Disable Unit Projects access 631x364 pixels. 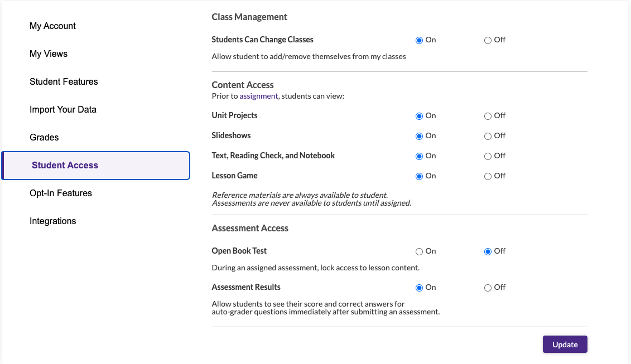click(487, 115)
